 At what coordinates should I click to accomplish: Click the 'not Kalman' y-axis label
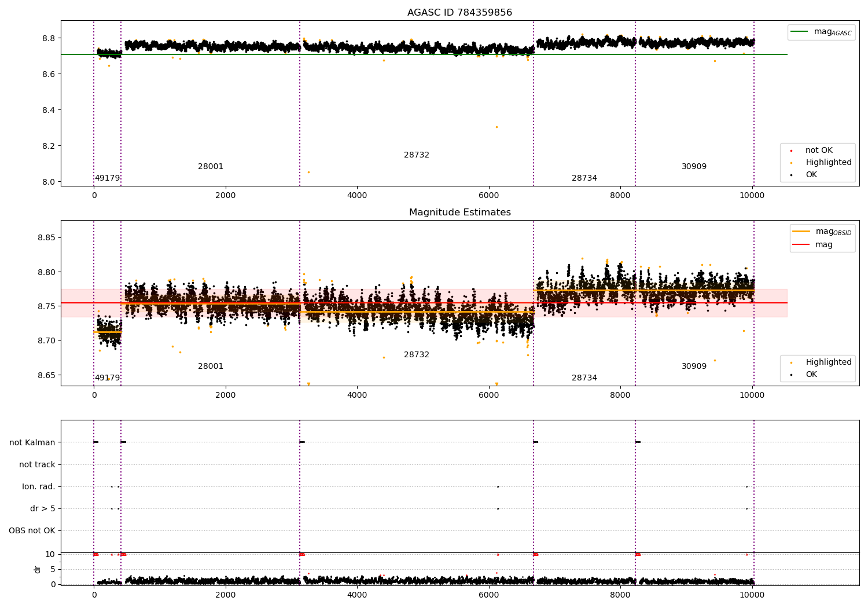(32, 443)
